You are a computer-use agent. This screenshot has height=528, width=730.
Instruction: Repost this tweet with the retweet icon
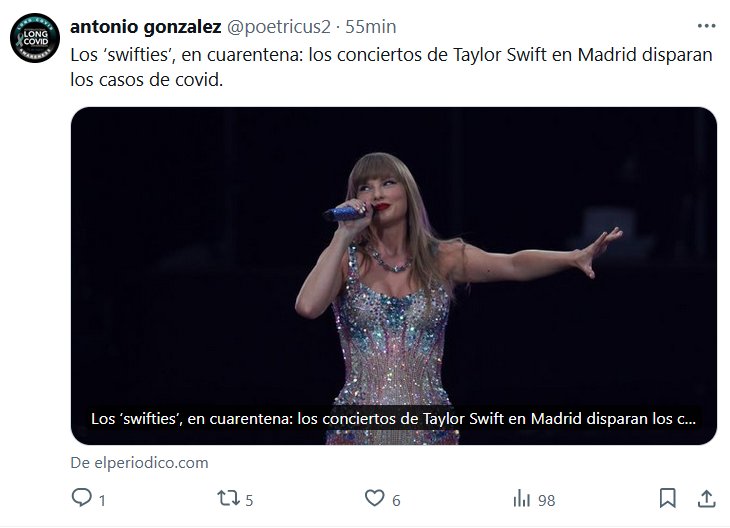229,498
